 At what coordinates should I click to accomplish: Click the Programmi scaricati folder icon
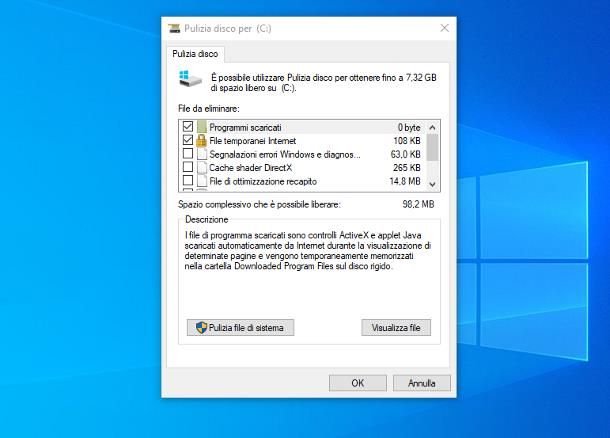coord(202,127)
